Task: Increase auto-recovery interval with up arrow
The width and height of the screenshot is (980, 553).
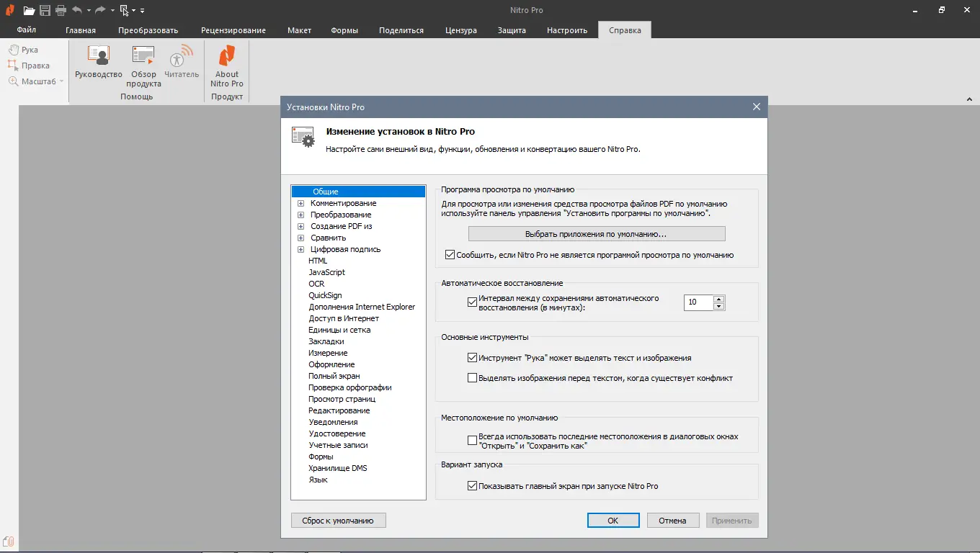Action: tap(718, 299)
